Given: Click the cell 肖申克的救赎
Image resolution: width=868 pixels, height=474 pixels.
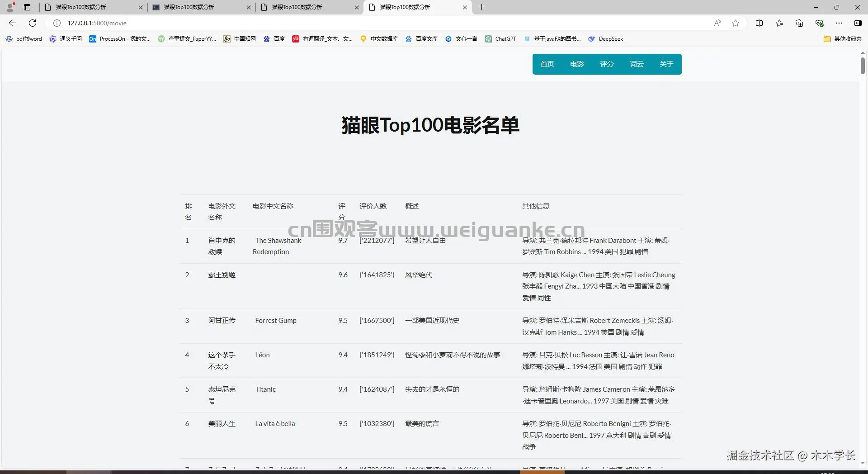Looking at the screenshot, I should click(x=222, y=246).
